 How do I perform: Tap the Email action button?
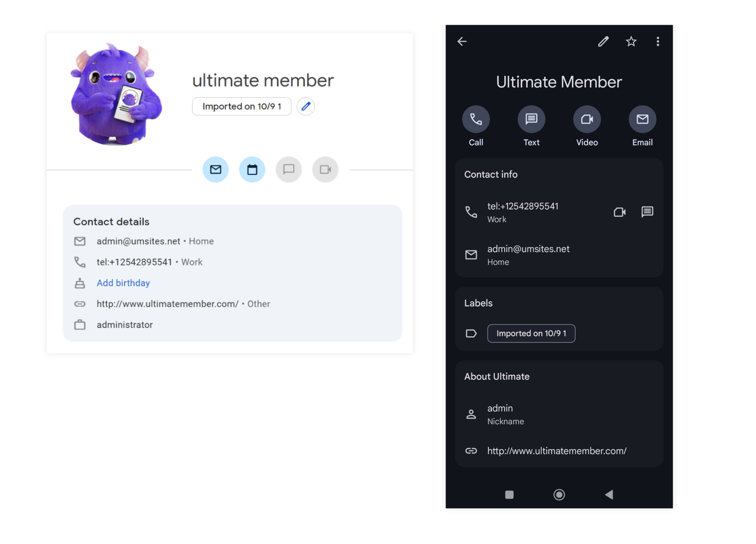point(642,119)
